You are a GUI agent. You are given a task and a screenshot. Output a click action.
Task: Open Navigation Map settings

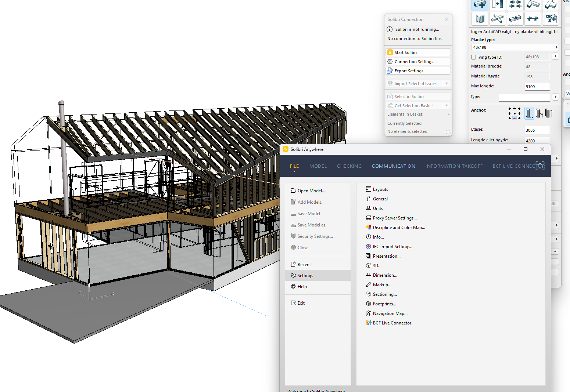(x=390, y=313)
